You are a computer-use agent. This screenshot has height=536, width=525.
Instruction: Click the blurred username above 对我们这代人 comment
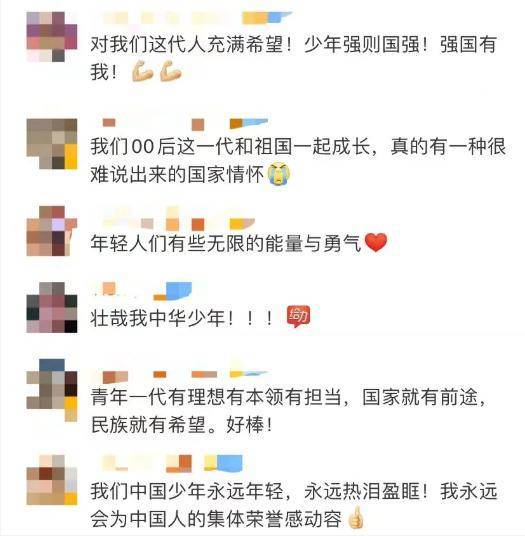click(191, 17)
